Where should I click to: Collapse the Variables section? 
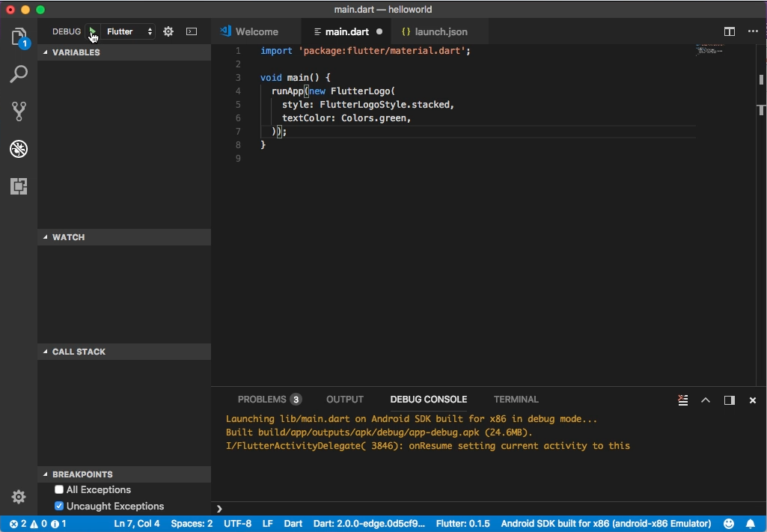(x=124, y=52)
